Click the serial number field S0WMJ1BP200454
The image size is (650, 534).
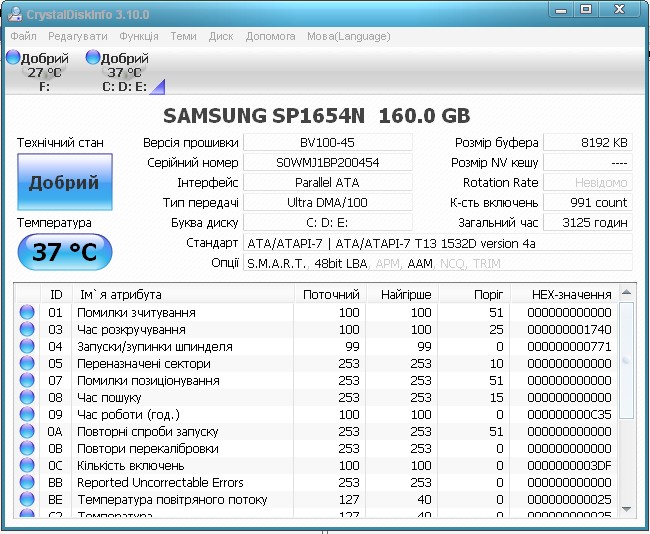(x=327, y=163)
